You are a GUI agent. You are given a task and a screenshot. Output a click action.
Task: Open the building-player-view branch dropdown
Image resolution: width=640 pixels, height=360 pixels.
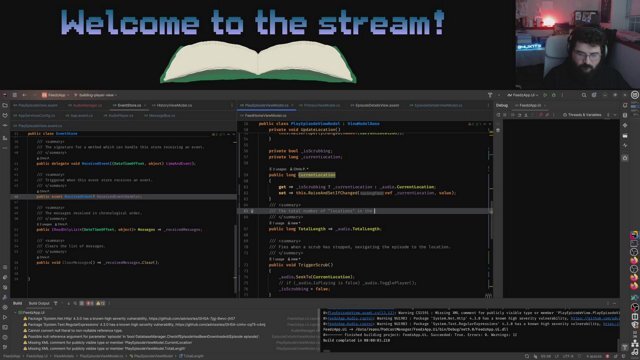(x=96, y=95)
